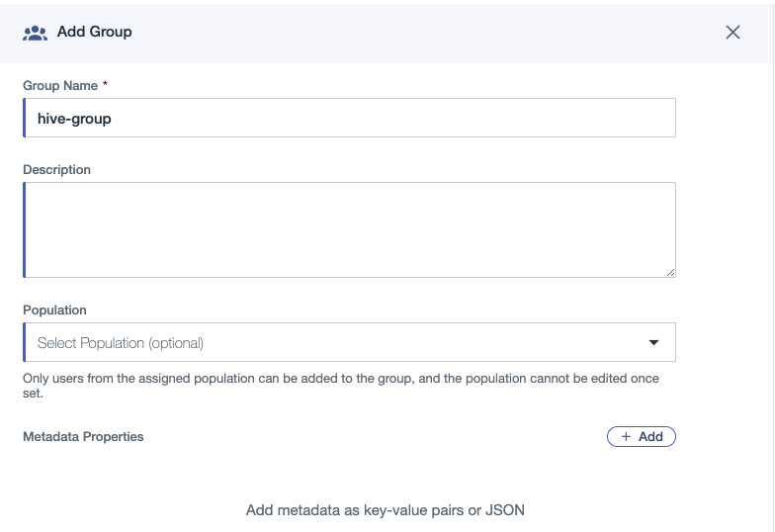Open the Select Population combo box
Screen dimensions: 775x532
pyautogui.click(x=350, y=342)
